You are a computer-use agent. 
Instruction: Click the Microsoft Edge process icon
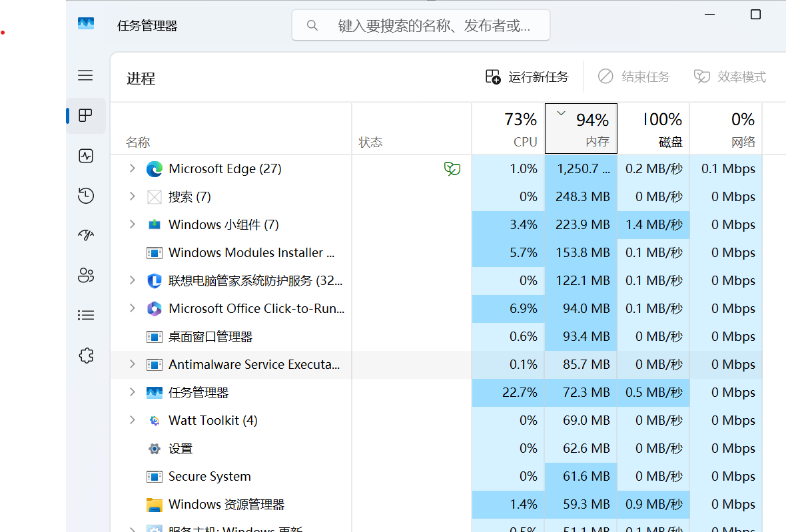click(x=154, y=169)
